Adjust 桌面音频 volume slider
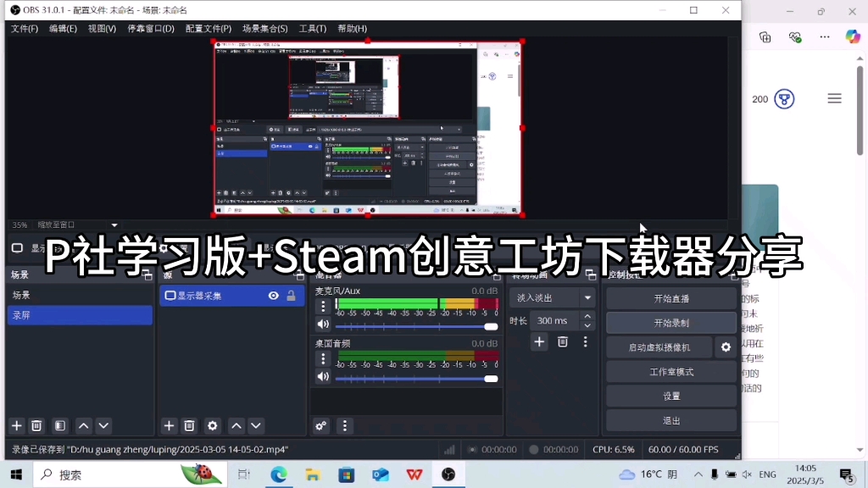The height and width of the screenshot is (488, 868). 416,379
